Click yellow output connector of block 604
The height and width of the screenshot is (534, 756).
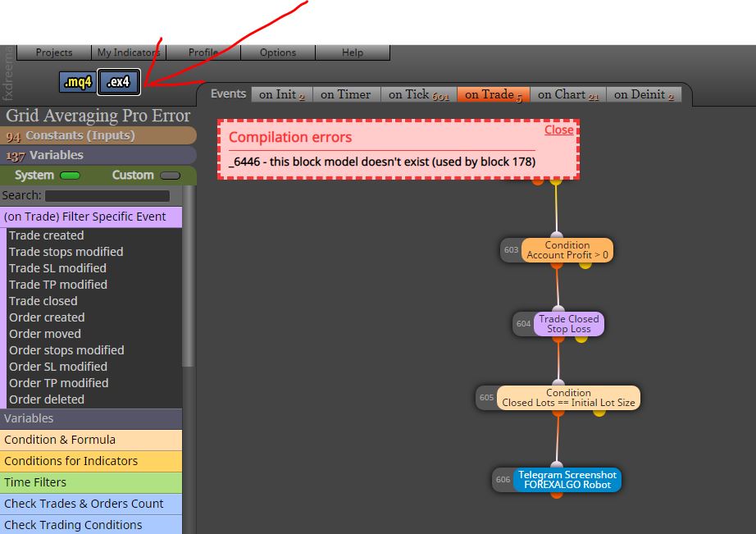[x=581, y=339]
